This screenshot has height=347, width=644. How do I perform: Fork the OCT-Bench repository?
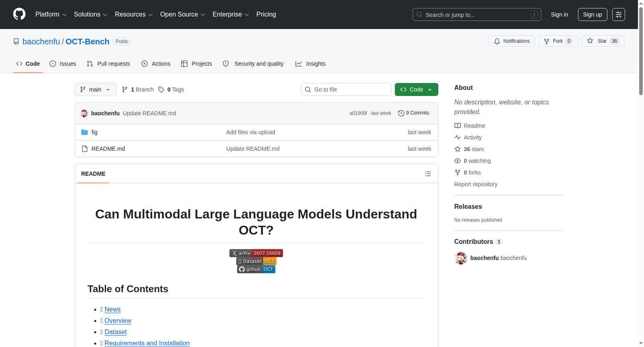(558, 41)
